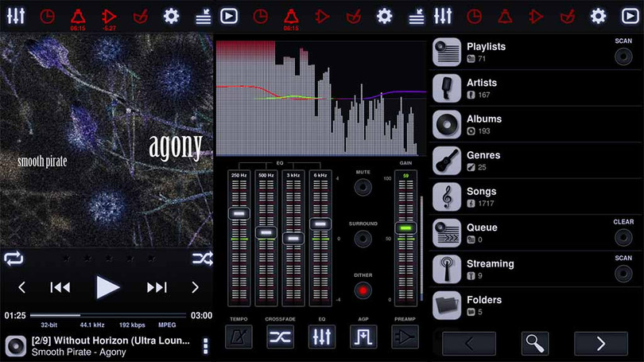
Task: Click the 250 Hz EQ slider handle
Action: click(x=239, y=213)
